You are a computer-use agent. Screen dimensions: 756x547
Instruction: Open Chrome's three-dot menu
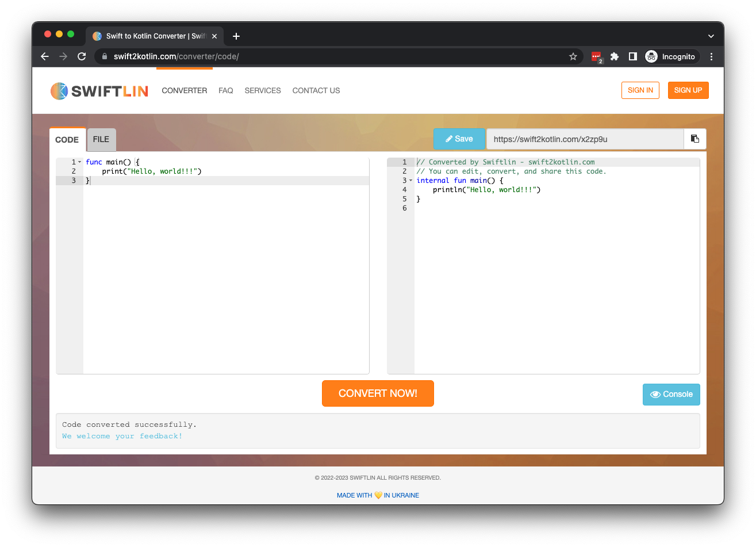(x=711, y=56)
